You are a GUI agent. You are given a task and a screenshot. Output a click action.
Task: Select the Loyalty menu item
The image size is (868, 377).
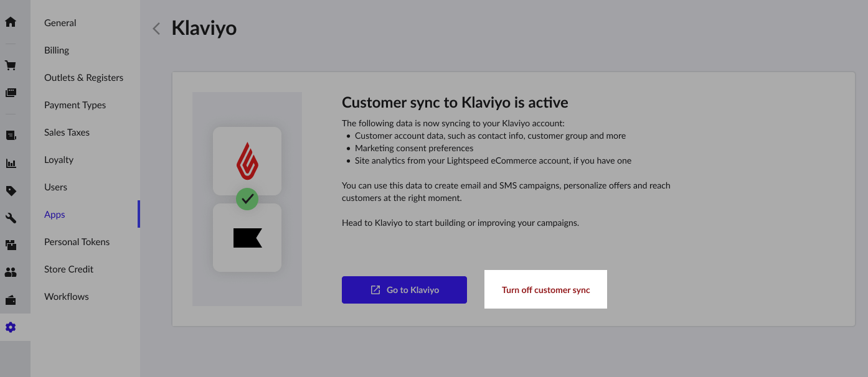tap(59, 159)
